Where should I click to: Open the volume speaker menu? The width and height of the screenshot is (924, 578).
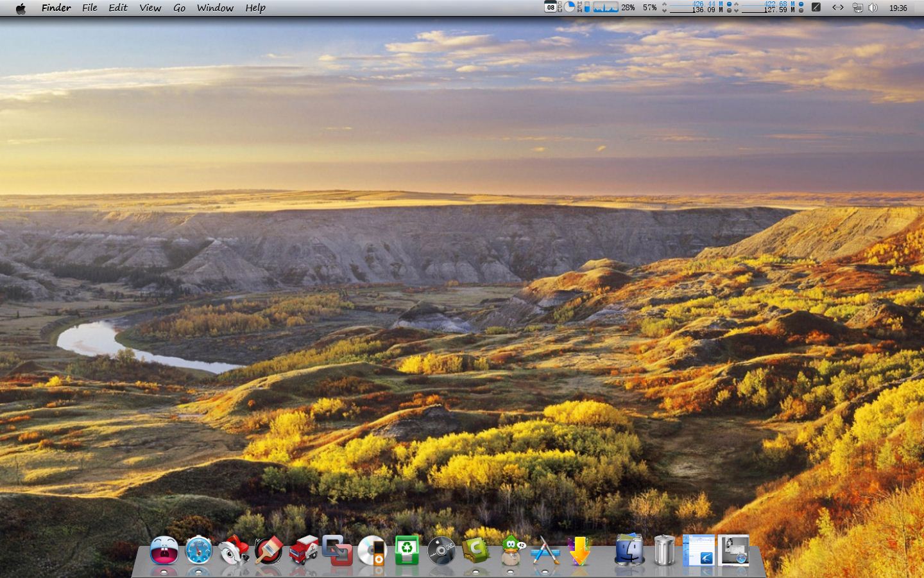pyautogui.click(x=873, y=8)
